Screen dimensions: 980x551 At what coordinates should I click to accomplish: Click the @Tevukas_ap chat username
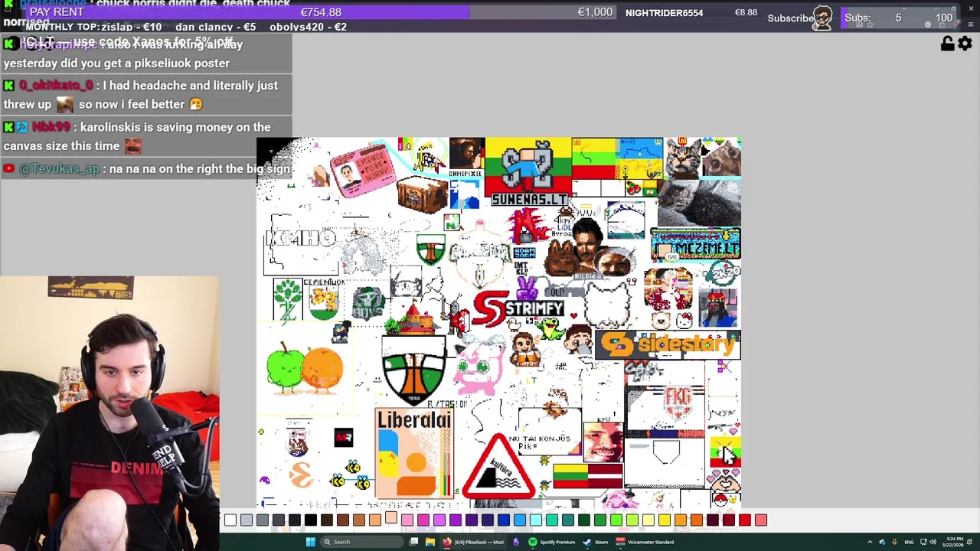coord(59,168)
